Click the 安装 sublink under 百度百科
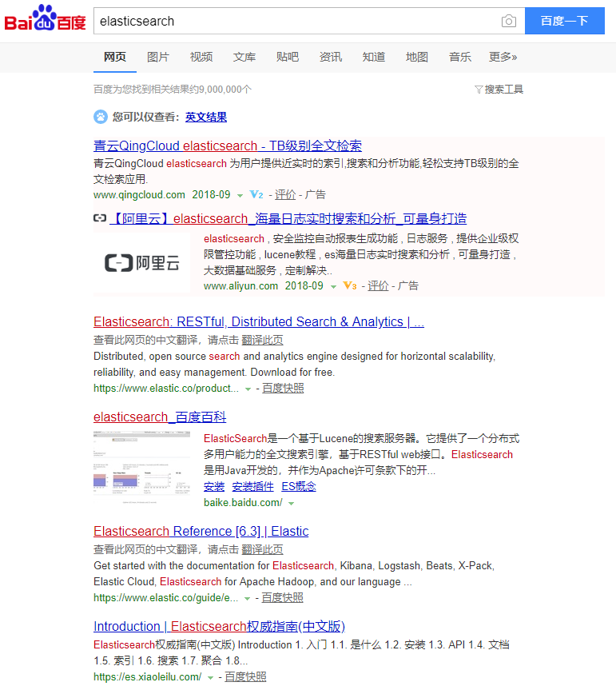Viewport: 616px width, 690px height. 214,487
